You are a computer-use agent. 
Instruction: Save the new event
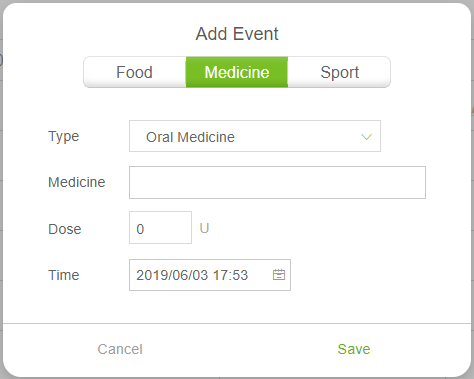coord(354,349)
